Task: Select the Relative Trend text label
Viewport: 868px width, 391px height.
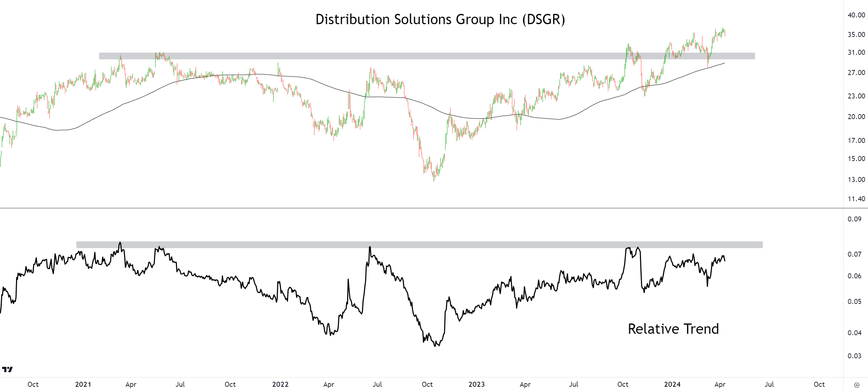Action: pos(673,329)
